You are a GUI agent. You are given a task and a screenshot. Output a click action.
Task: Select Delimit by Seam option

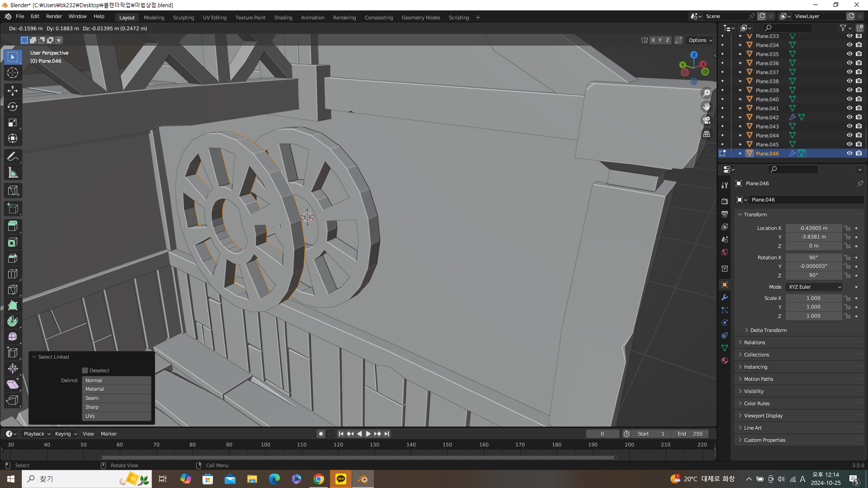tap(117, 398)
